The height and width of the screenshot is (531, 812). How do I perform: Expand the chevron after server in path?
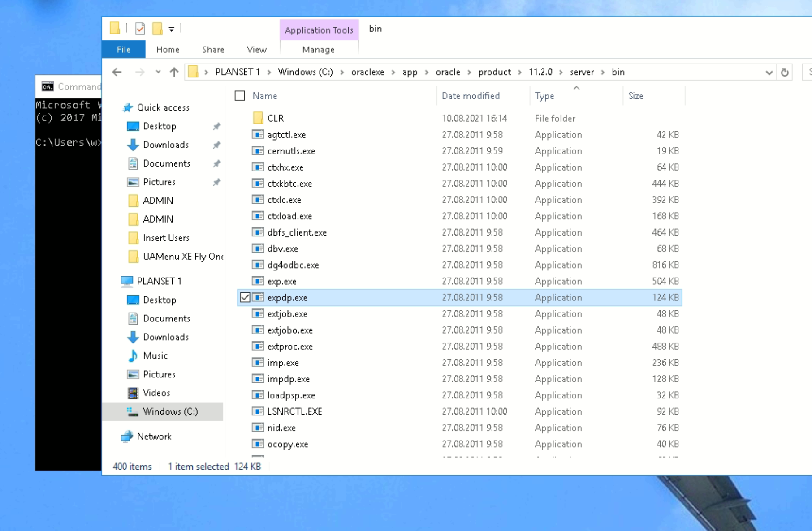tap(603, 72)
